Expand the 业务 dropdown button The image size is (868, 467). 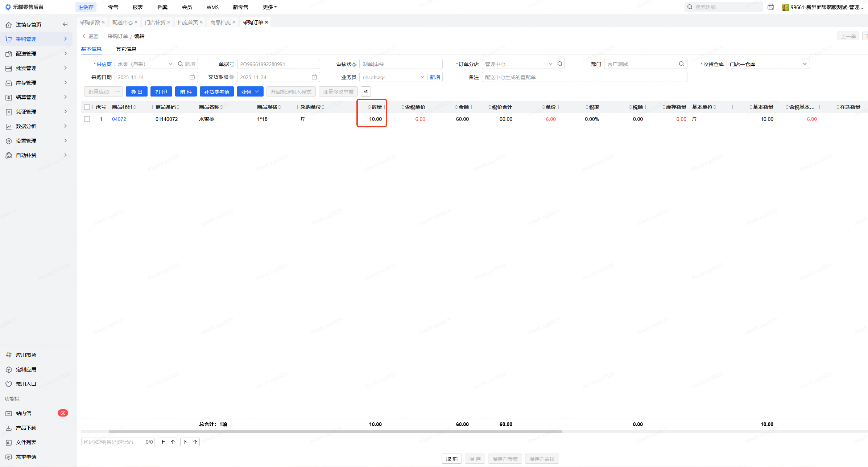[x=250, y=91]
